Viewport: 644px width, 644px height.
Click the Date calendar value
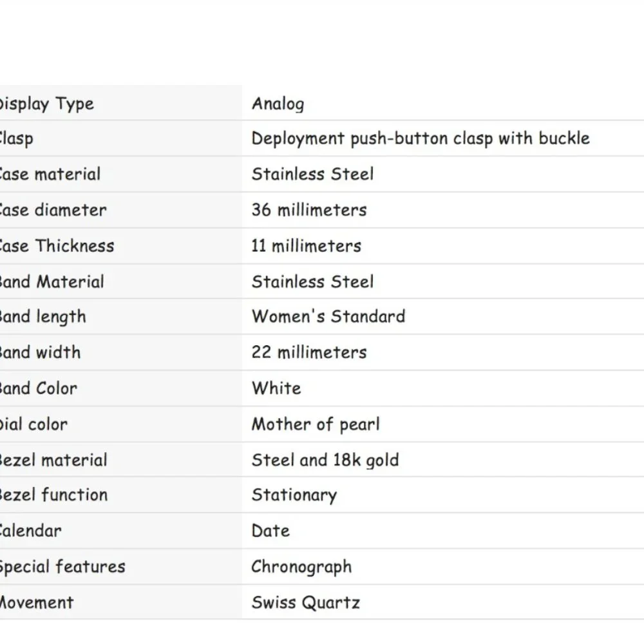pos(270,531)
